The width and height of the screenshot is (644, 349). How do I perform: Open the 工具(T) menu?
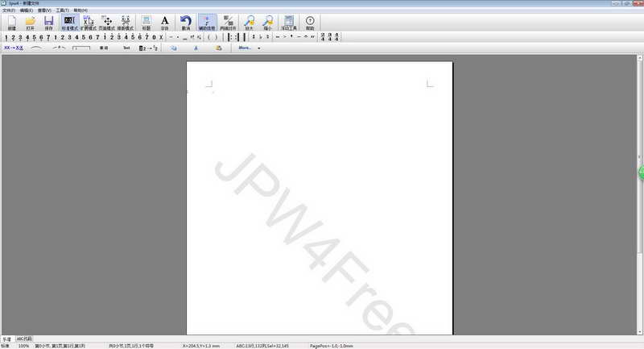63,10
